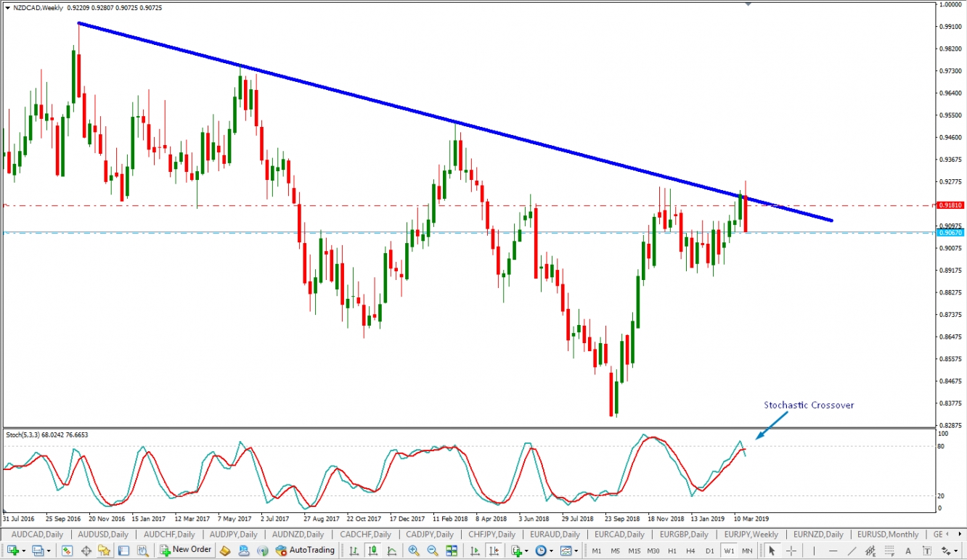Select the H4 timeframe
Viewport: 967px width, 560px height.
(x=691, y=551)
